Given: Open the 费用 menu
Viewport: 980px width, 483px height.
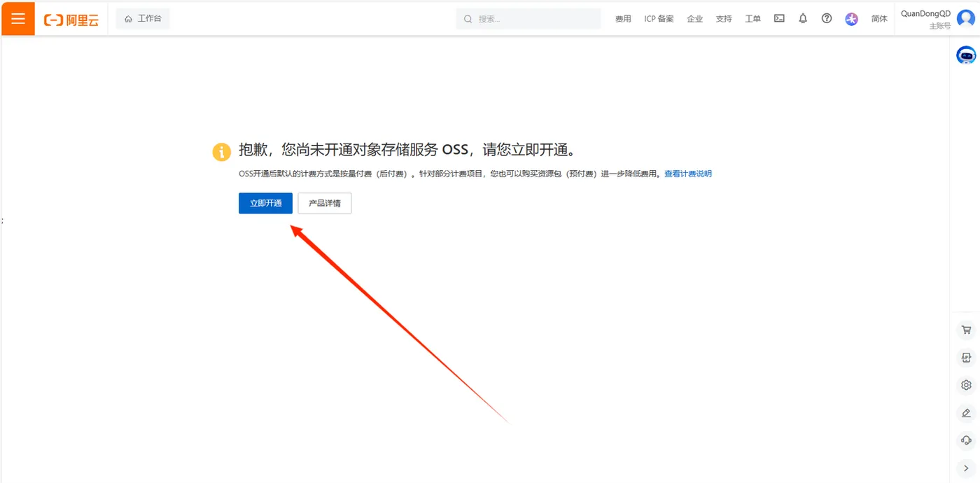Looking at the screenshot, I should 623,19.
